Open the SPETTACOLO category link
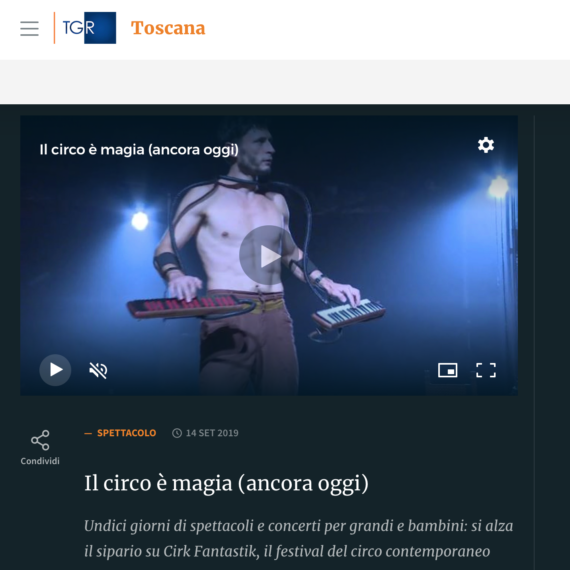Screen dimensions: 570x570 [126, 433]
